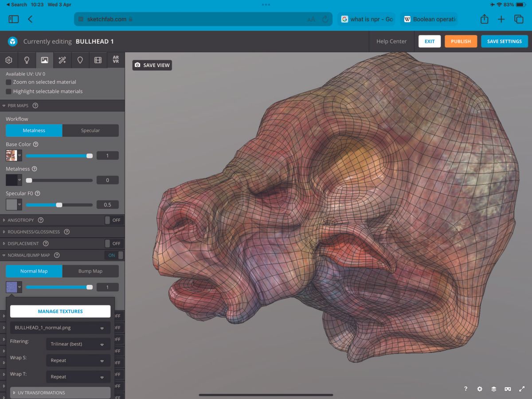Expand the UV Transformations section
The image size is (532, 399).
click(x=60, y=392)
